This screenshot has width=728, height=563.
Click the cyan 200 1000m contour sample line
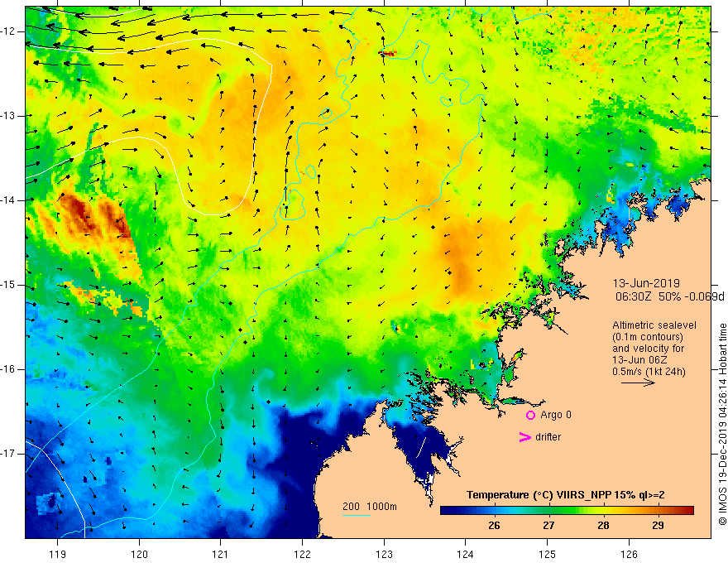coord(357,515)
